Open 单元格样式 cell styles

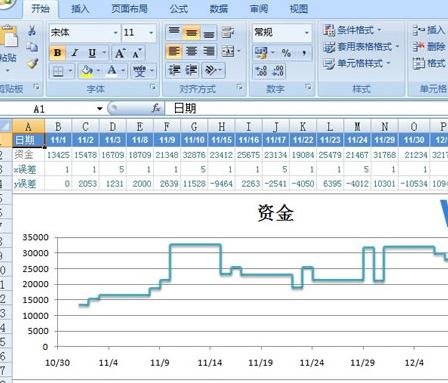[356, 63]
